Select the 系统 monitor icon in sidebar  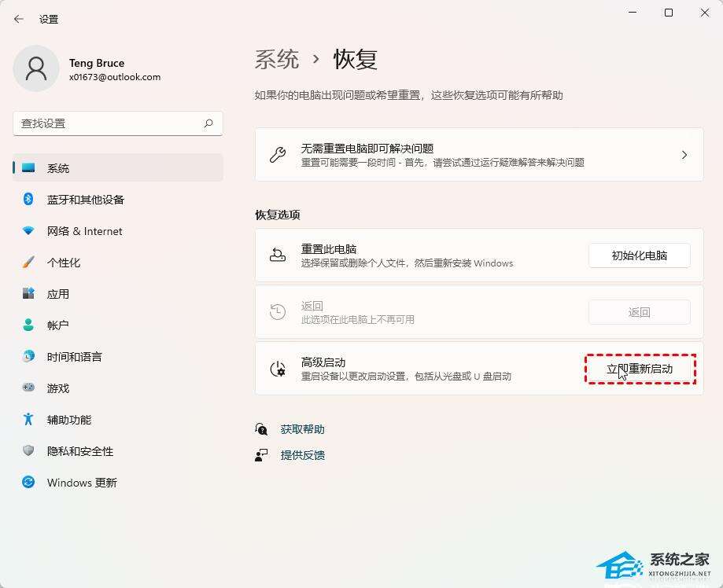[x=28, y=167]
